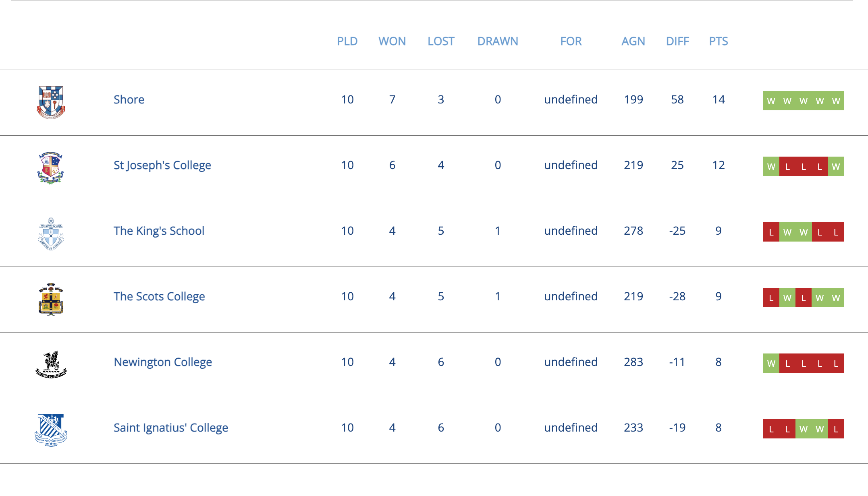Image resolution: width=868 pixels, height=496 pixels.
Task: Click Newington College wyvern logo
Action: (51, 364)
